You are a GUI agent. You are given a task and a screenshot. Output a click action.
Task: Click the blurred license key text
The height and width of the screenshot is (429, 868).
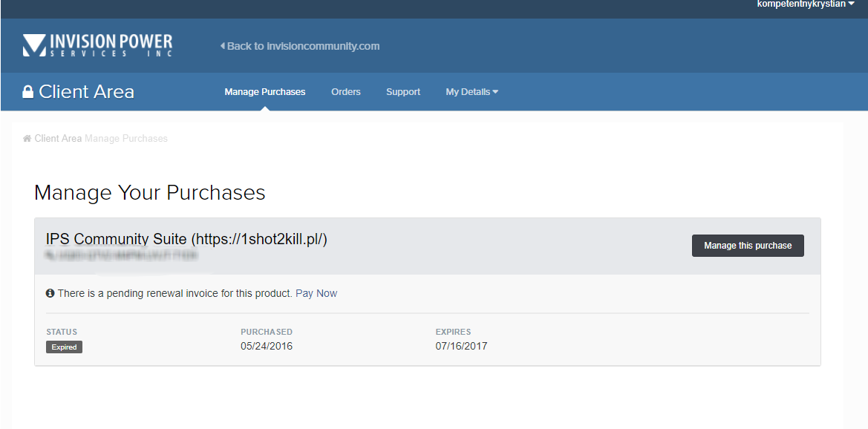[121, 255]
